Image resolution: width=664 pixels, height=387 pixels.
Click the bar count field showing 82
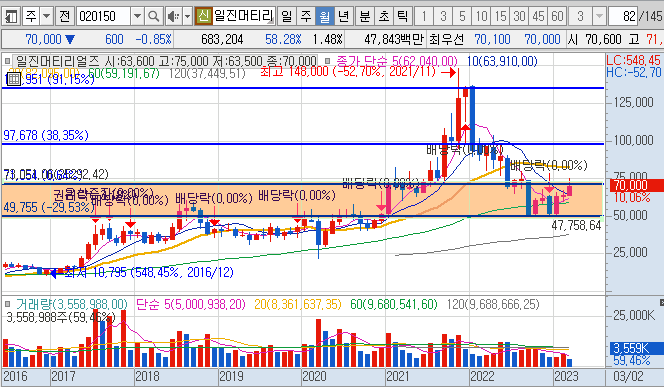point(623,17)
